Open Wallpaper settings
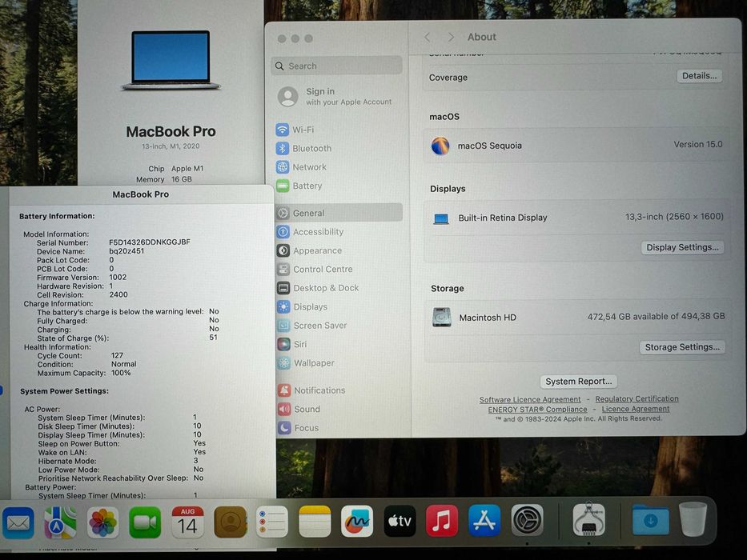The height and width of the screenshot is (560, 747). (x=339, y=363)
